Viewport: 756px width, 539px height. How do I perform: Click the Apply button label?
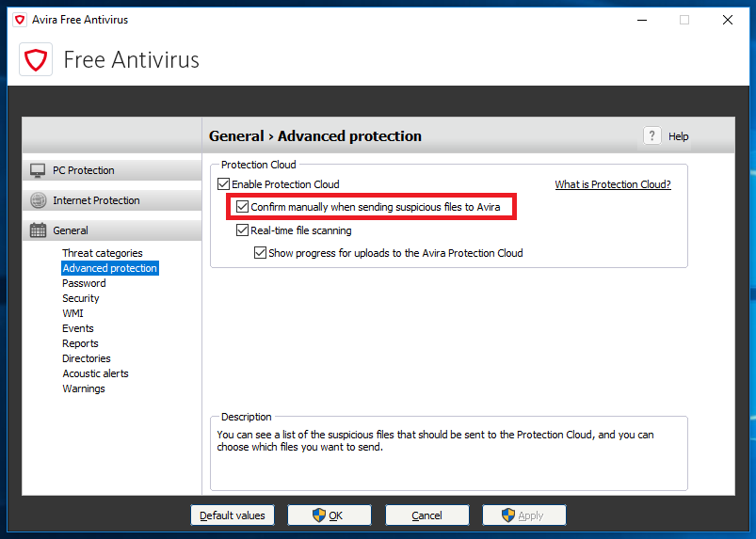click(531, 515)
